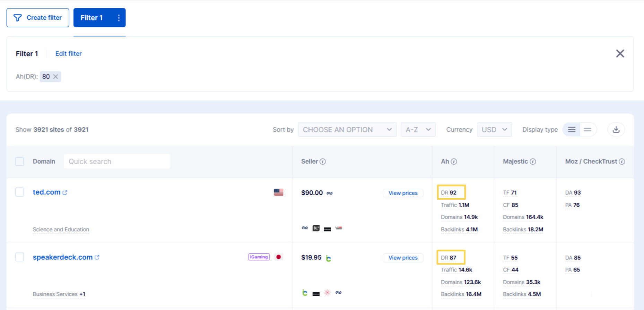Screen dimensions: 644x310
Task: Open the speakerdeck.com domain link
Action: coord(63,257)
